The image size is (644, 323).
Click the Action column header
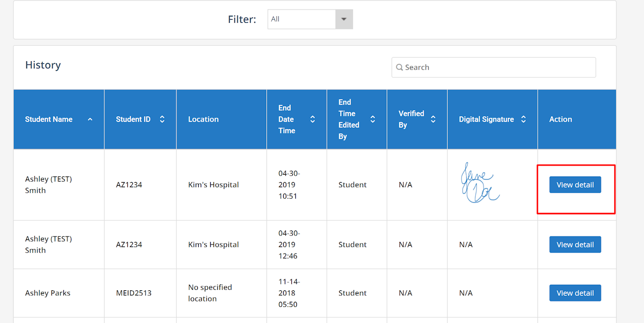click(560, 119)
